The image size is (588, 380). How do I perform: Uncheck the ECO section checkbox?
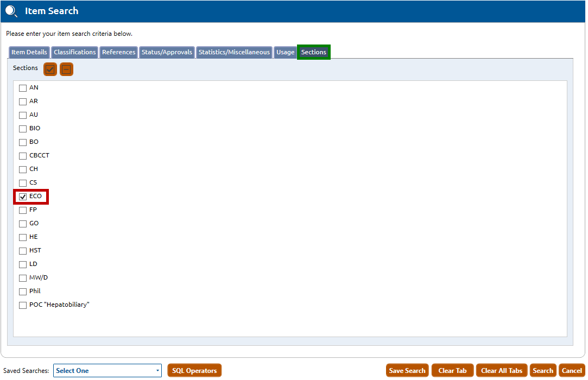tap(23, 197)
